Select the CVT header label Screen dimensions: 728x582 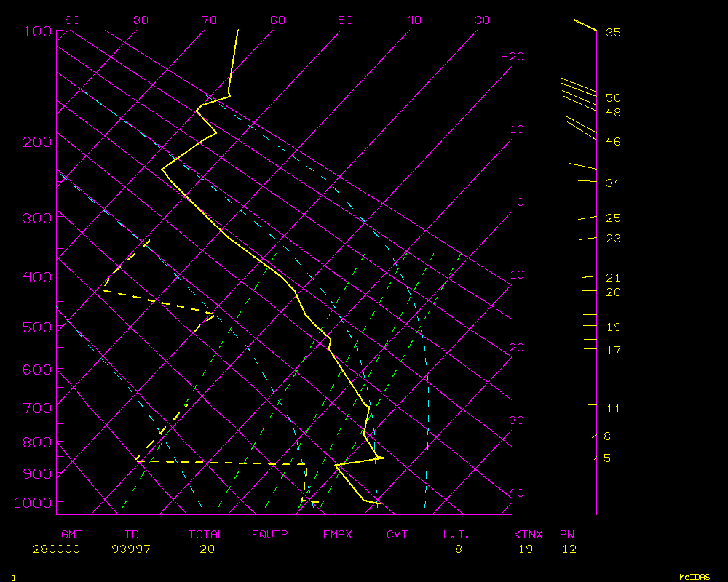click(397, 535)
